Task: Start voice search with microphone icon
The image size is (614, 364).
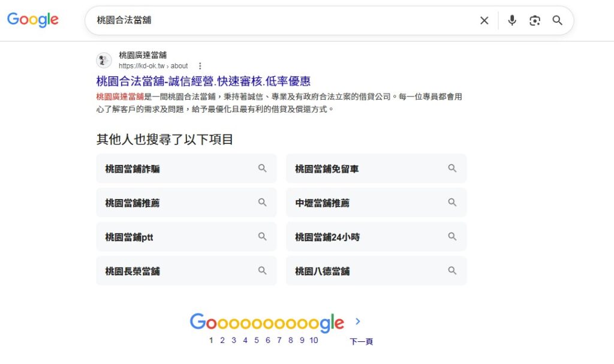Action: point(512,20)
